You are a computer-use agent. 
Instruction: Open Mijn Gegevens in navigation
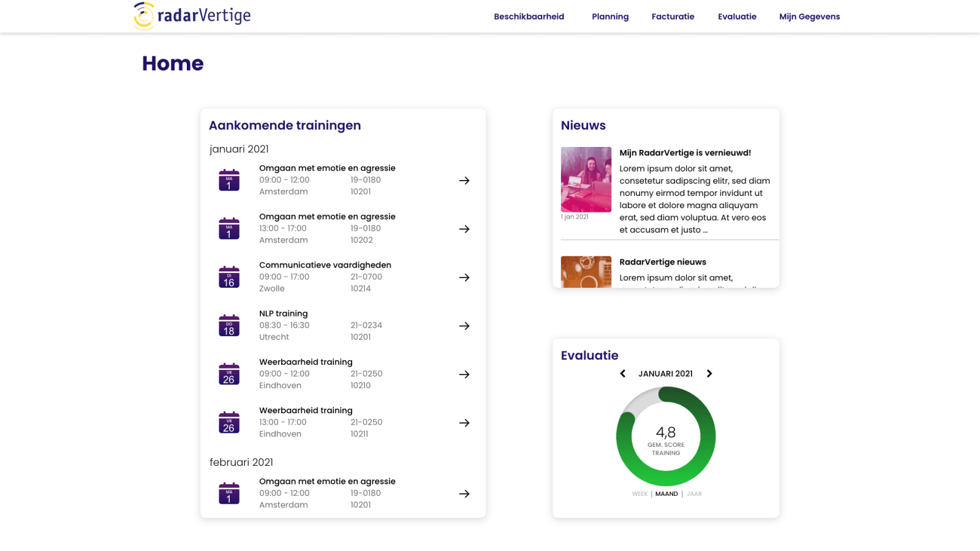[809, 17]
